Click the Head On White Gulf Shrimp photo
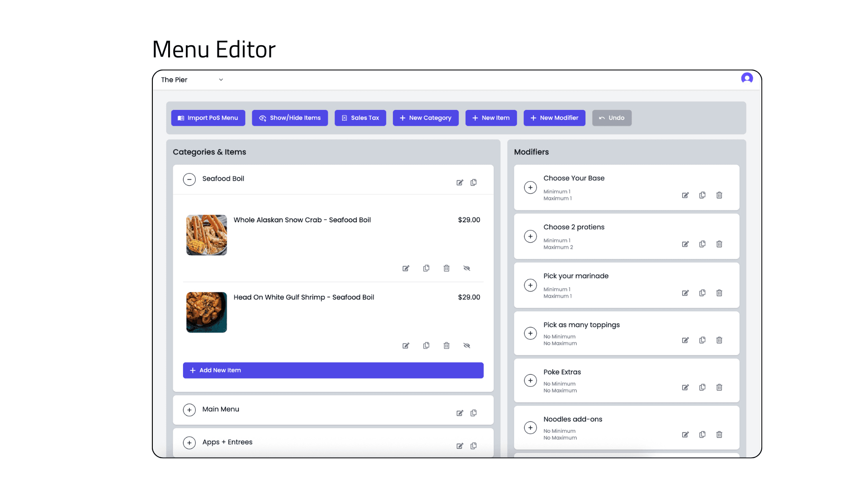868x488 pixels. 206,312
